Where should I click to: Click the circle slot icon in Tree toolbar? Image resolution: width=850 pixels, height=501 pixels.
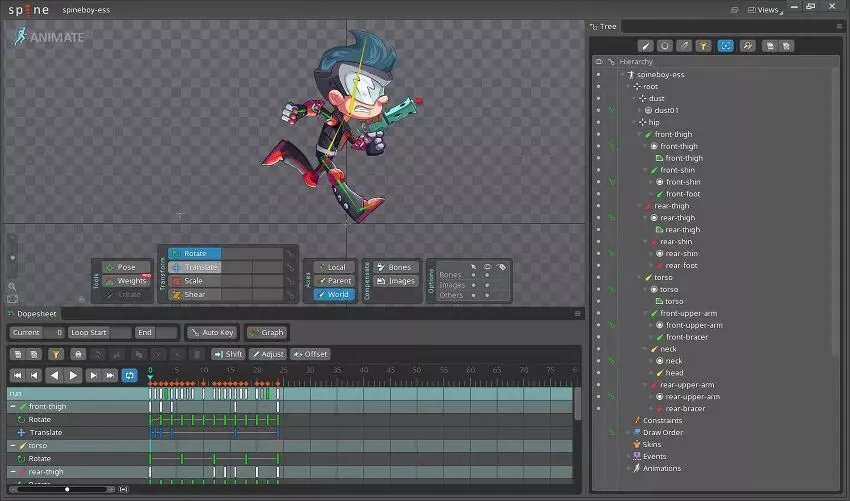coord(665,46)
